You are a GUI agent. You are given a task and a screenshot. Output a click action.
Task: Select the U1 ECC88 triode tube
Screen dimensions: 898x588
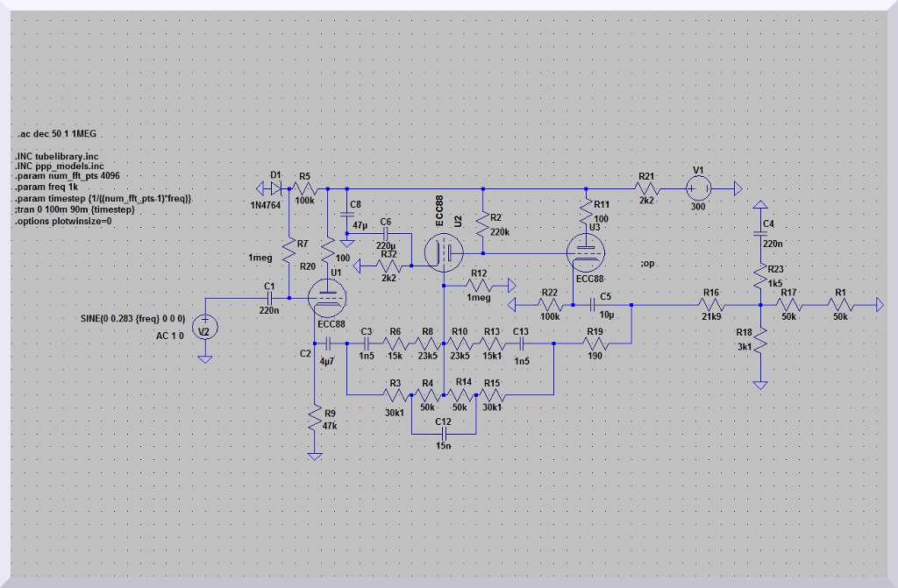tap(327, 298)
